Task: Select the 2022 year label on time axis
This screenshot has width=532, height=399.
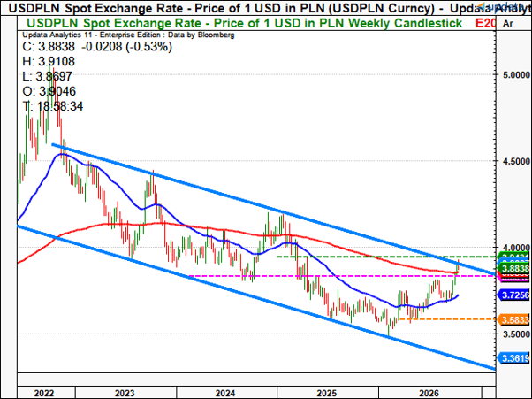Action: click(44, 393)
